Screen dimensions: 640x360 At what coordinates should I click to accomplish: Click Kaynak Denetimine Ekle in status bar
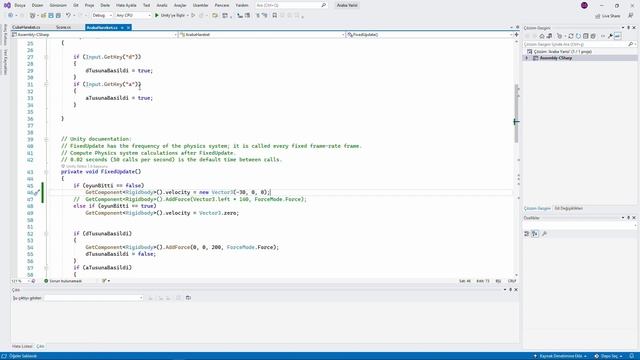click(x=560, y=356)
